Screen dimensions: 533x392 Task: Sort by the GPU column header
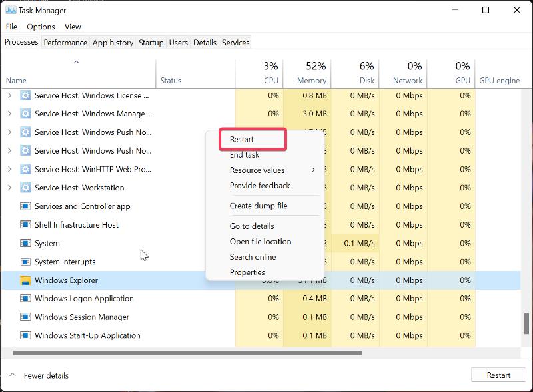click(x=451, y=73)
